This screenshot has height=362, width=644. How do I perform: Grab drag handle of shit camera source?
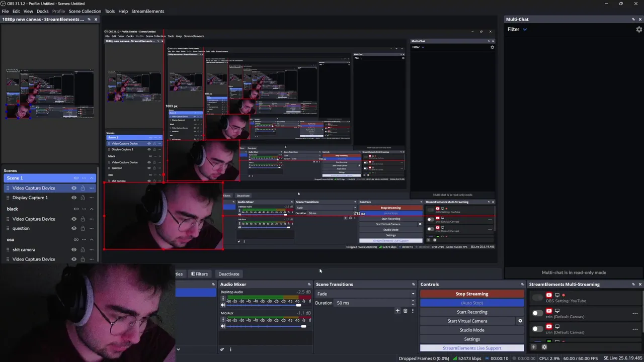tap(8, 250)
